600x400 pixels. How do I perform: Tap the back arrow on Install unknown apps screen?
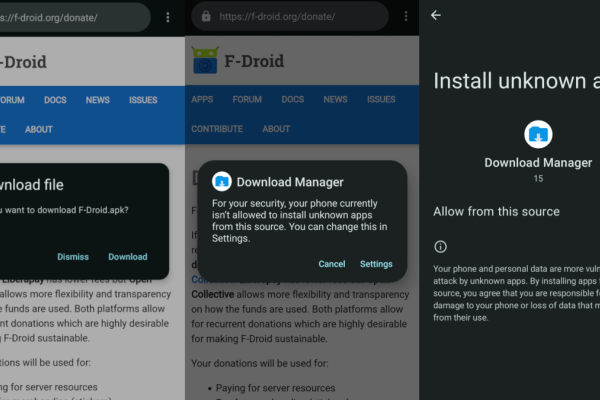click(x=436, y=15)
